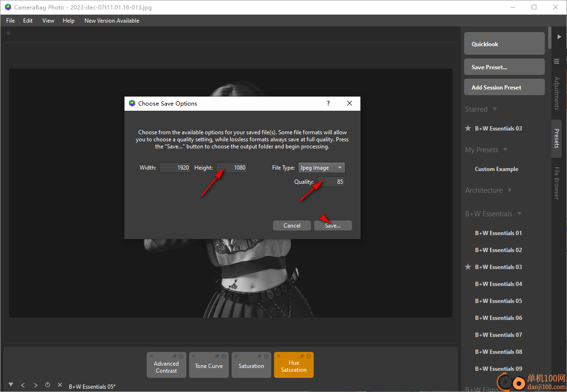Open the File Type dropdown
The width and height of the screenshot is (567, 392).
[x=322, y=168]
